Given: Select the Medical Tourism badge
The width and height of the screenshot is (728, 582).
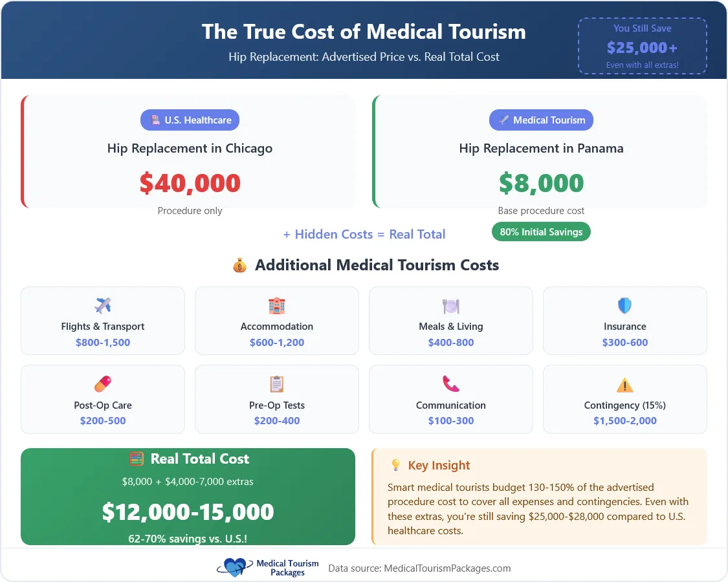Looking at the screenshot, I should 541,120.
